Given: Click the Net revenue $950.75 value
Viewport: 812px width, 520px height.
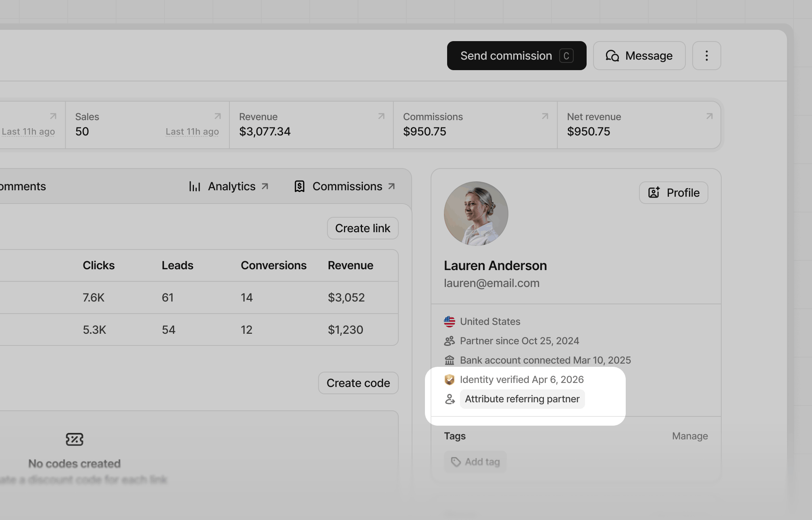Looking at the screenshot, I should coord(589,131).
